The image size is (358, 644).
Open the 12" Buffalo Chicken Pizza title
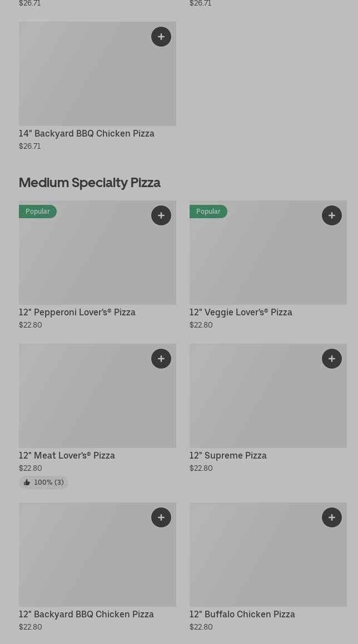(x=242, y=614)
